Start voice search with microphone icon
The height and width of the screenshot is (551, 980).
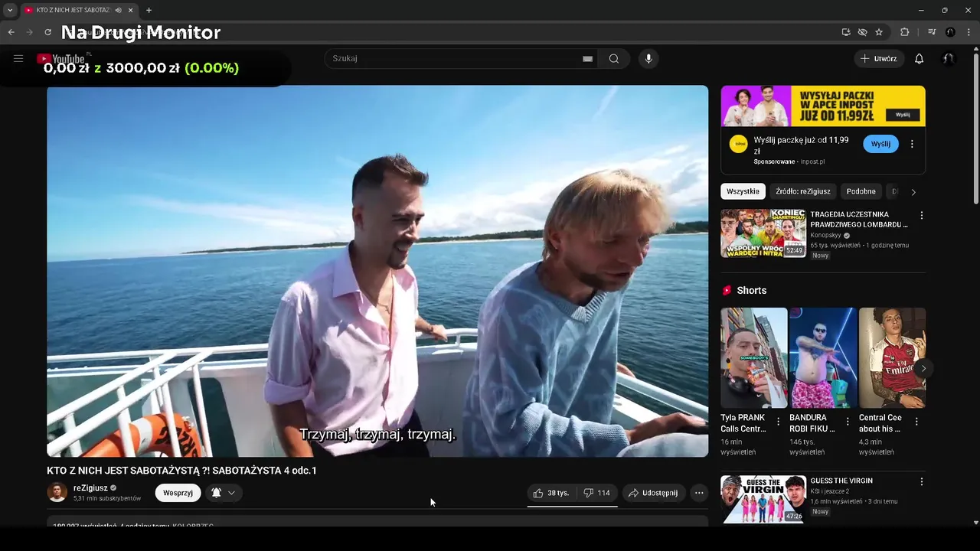coord(648,59)
